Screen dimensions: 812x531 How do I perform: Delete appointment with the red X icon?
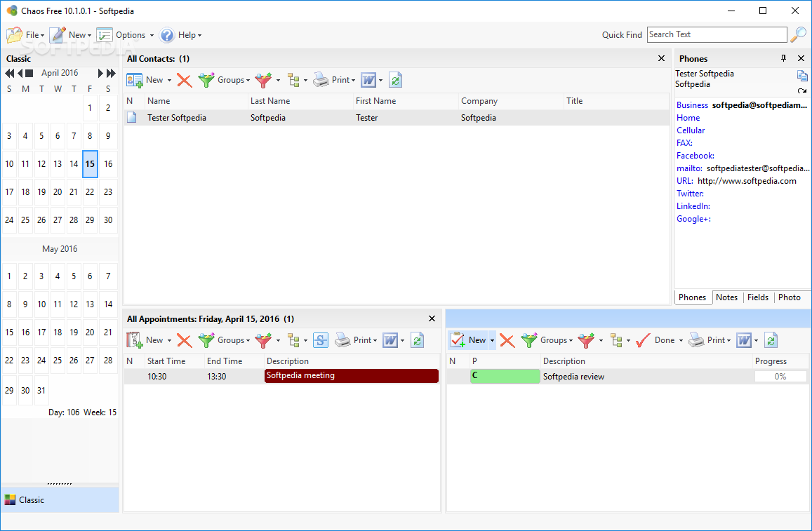[184, 340]
